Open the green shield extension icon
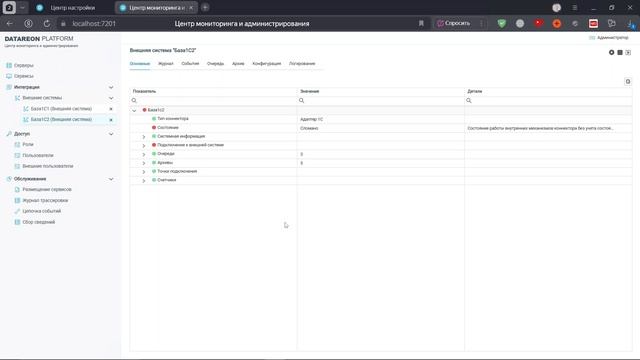 (x=502, y=24)
